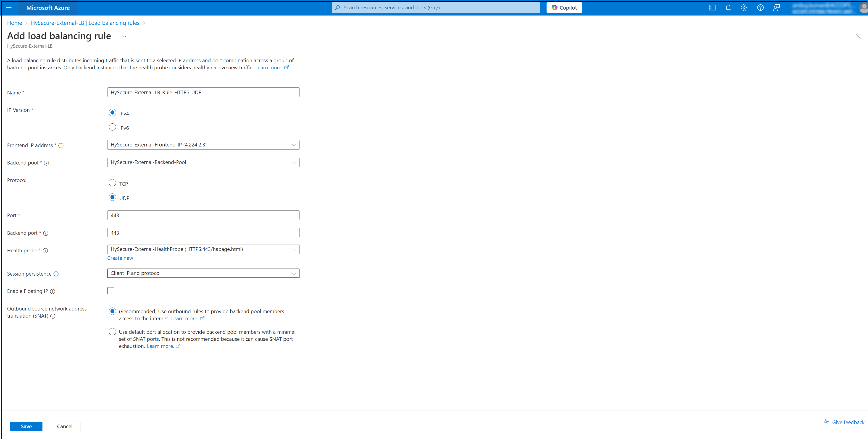Viewport: 868px width, 441px height.
Task: Expand the Frontend IP address dropdown
Action: pos(203,145)
